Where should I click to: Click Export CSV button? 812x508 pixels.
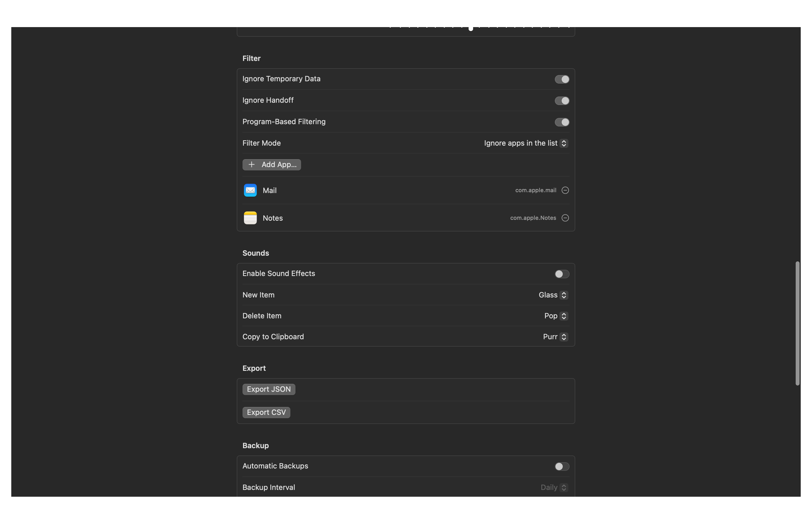pyautogui.click(x=266, y=412)
